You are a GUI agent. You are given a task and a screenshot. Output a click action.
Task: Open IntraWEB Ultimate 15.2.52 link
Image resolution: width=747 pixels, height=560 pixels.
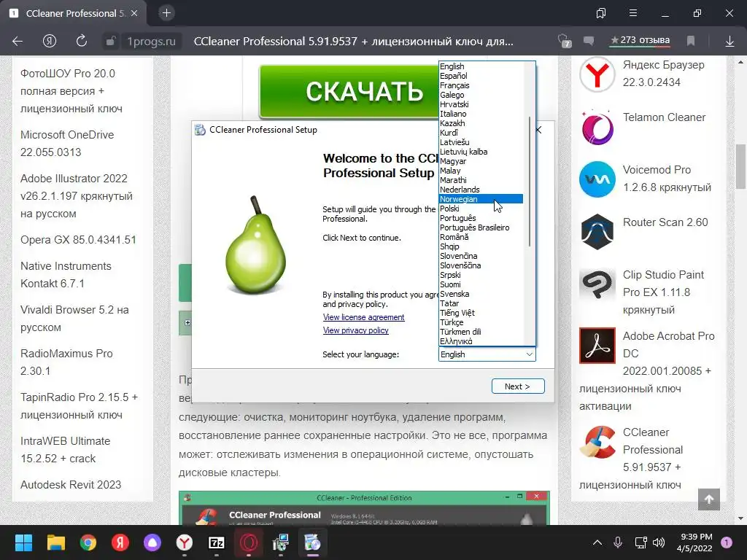(65, 449)
